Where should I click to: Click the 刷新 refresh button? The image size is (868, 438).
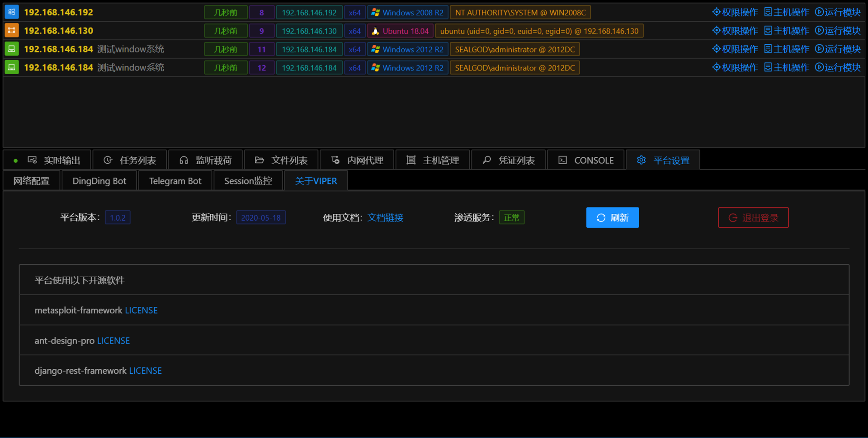pos(613,217)
